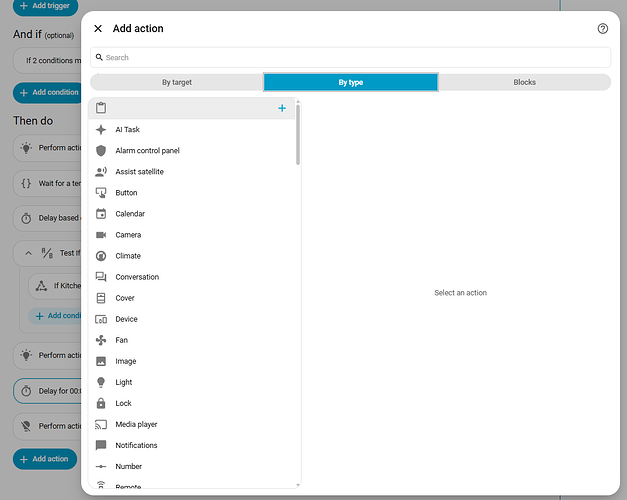Viewport: 627px width, 500px height.
Task: Click the action list vertical scrollbar
Action: (298, 134)
